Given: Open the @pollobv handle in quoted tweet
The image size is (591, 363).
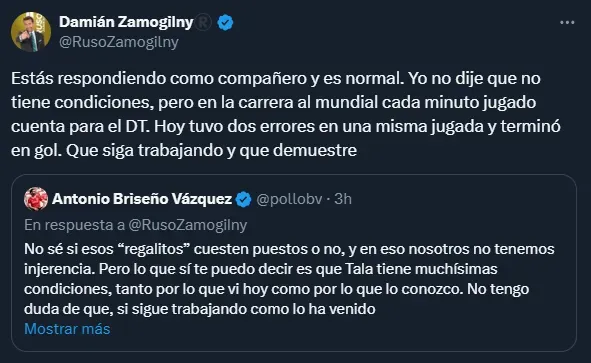Looking at the screenshot, I should point(289,199).
